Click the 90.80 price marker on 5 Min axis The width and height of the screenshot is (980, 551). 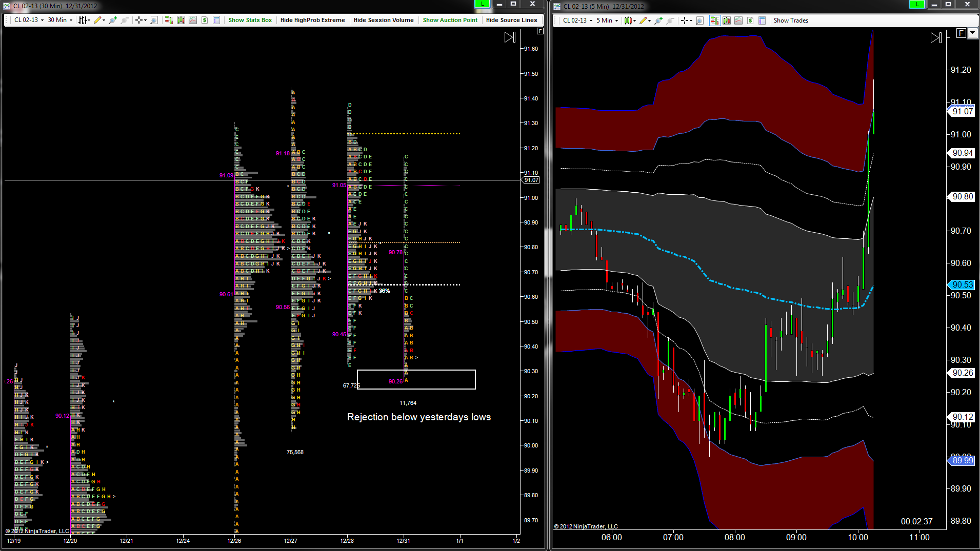coord(962,196)
